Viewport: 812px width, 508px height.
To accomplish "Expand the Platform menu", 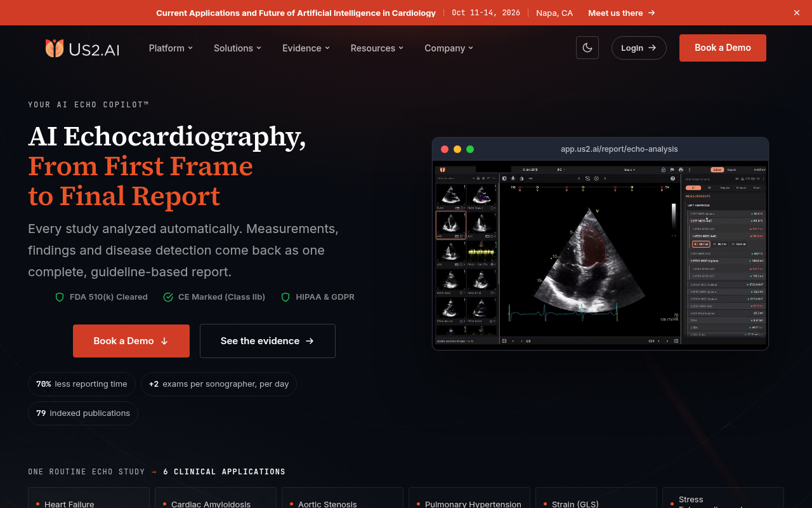I will (x=171, y=48).
